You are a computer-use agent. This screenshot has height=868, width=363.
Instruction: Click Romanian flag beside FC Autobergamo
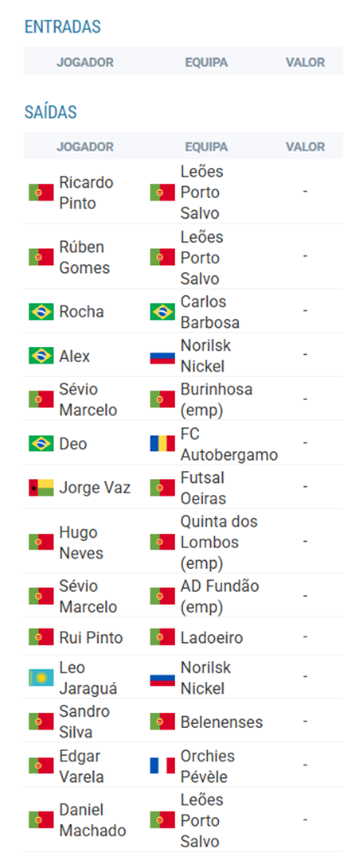162,444
